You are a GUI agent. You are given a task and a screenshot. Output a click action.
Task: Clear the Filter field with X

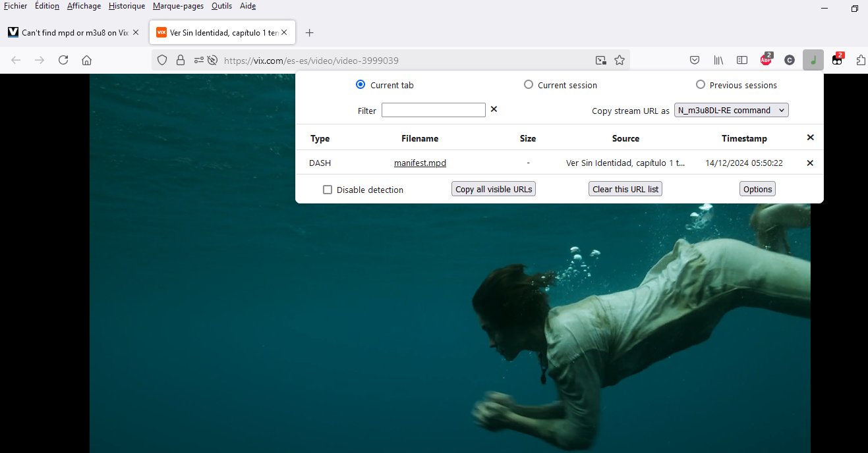[x=494, y=109]
